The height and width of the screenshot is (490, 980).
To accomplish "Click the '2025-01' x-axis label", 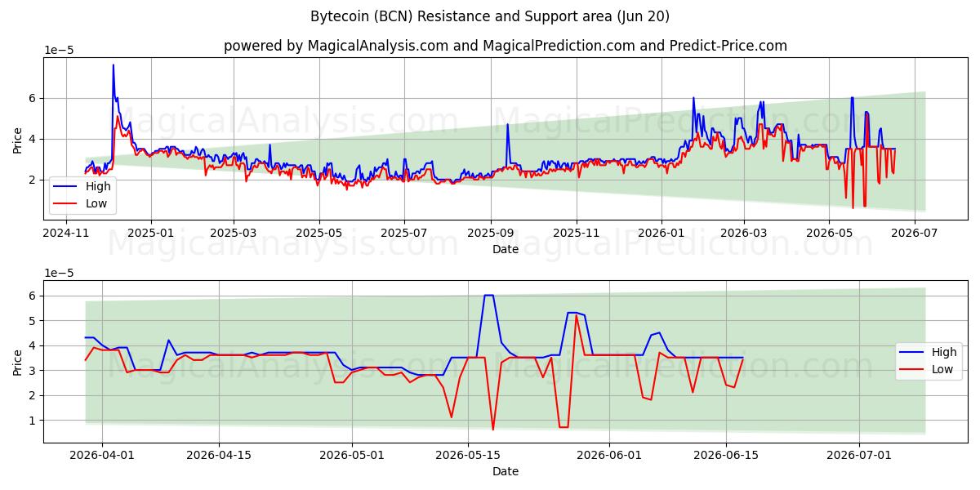I will [x=152, y=233].
